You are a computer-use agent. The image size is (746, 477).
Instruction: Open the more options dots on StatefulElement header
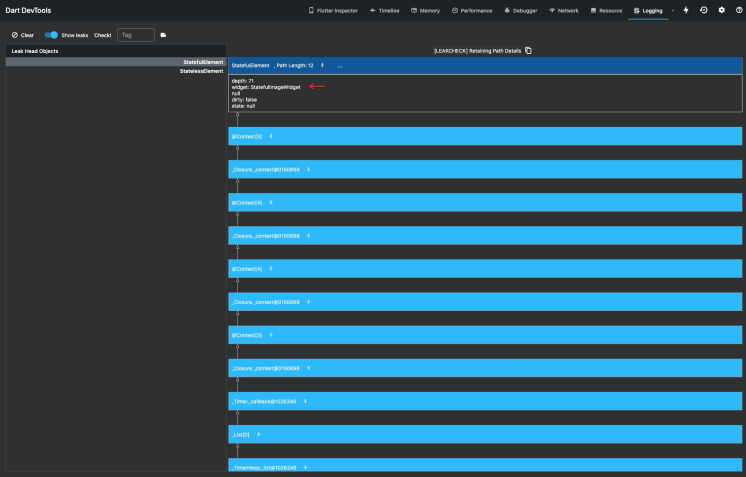(x=340, y=66)
